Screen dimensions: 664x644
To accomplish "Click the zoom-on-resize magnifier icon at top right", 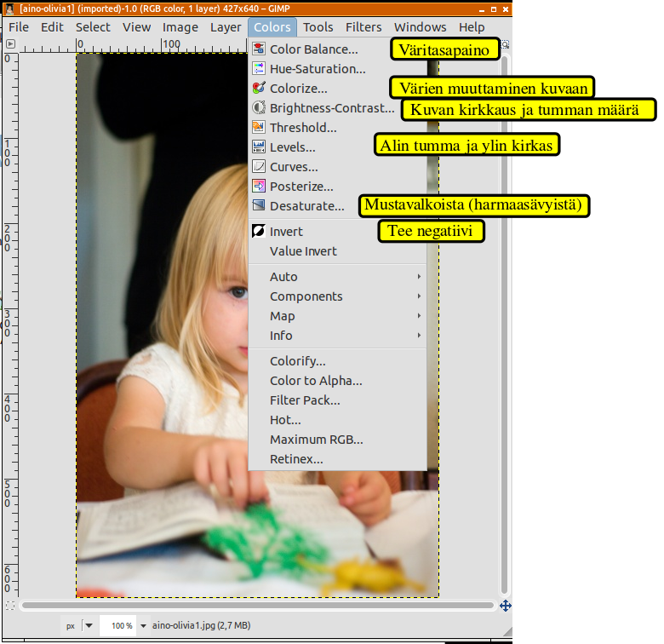I will click(x=505, y=44).
